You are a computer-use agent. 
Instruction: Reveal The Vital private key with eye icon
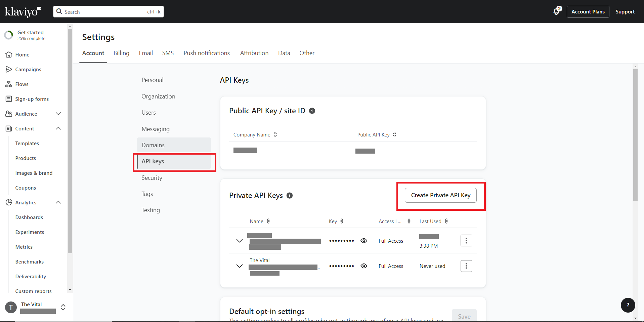[x=363, y=266]
